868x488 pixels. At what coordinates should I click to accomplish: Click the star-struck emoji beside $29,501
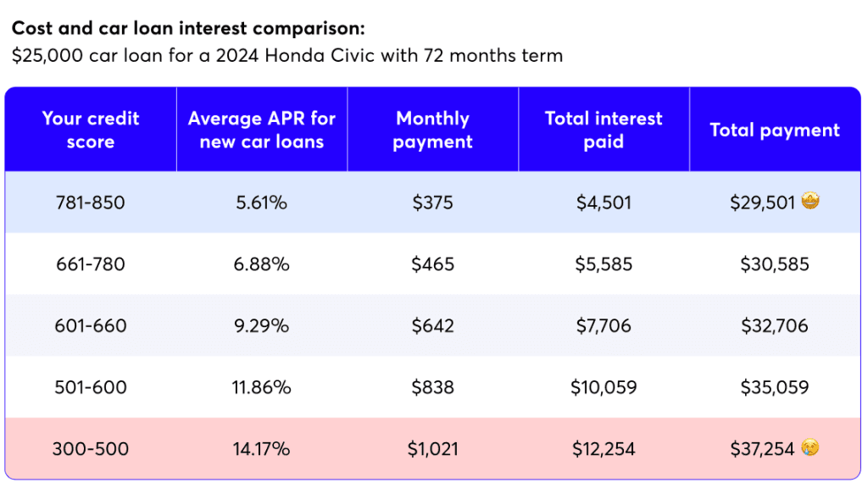pos(810,202)
